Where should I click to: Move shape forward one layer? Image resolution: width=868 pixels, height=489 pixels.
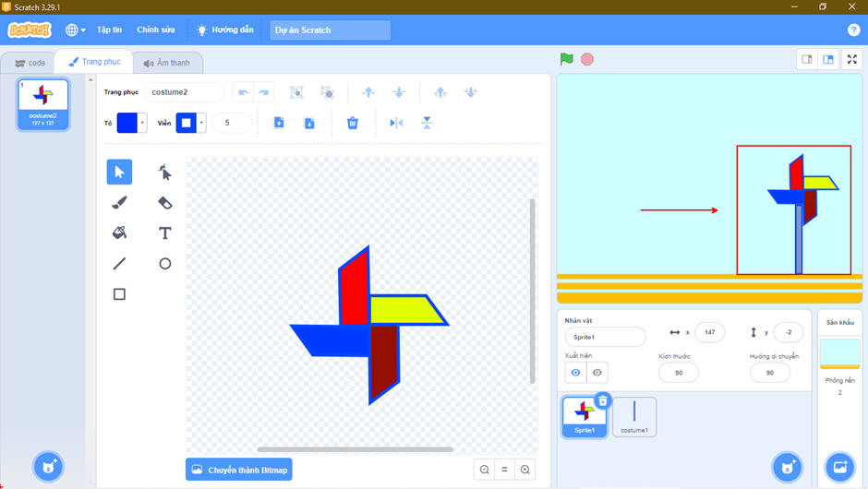click(x=368, y=92)
